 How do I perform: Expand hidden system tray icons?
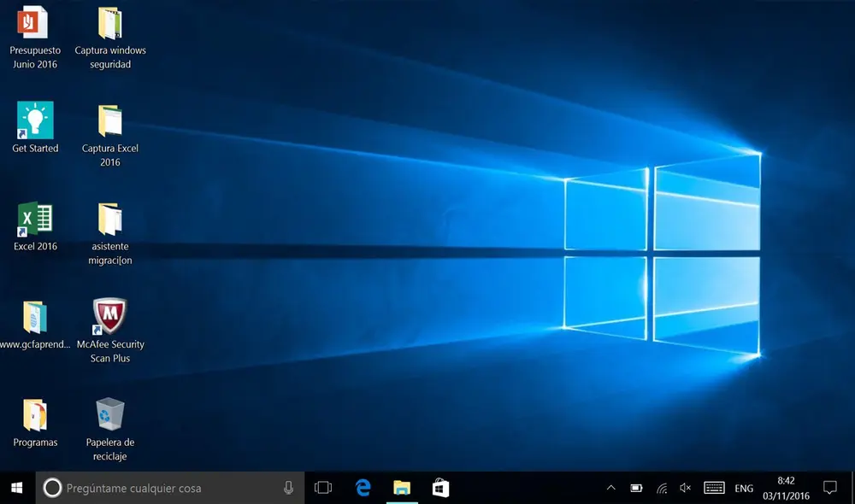click(x=610, y=487)
